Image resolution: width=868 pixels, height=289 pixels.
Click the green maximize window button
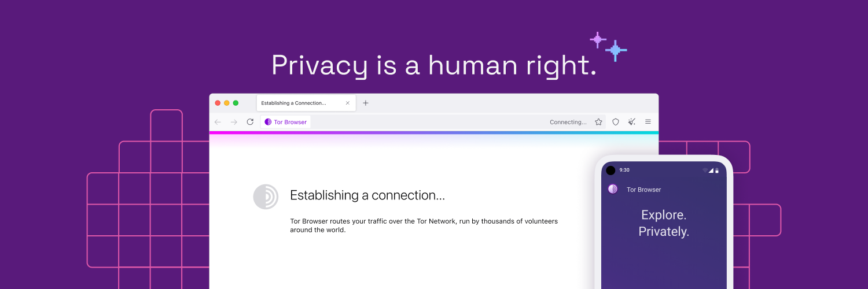[x=236, y=103]
